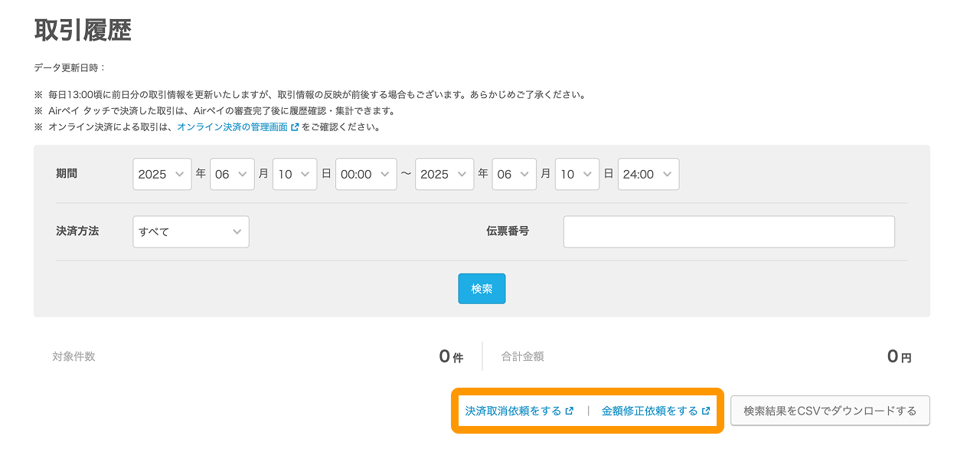This screenshot has width=980, height=449.
Task: Open the end year dropdown
Action: click(x=444, y=174)
